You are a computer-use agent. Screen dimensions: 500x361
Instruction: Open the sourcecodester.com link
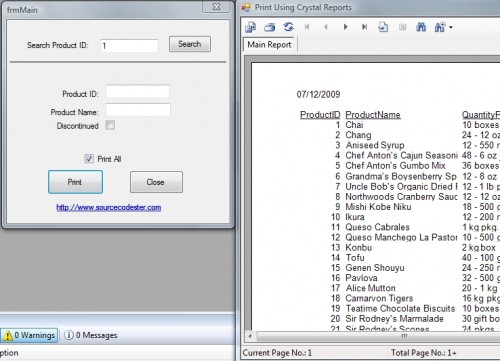click(109, 207)
